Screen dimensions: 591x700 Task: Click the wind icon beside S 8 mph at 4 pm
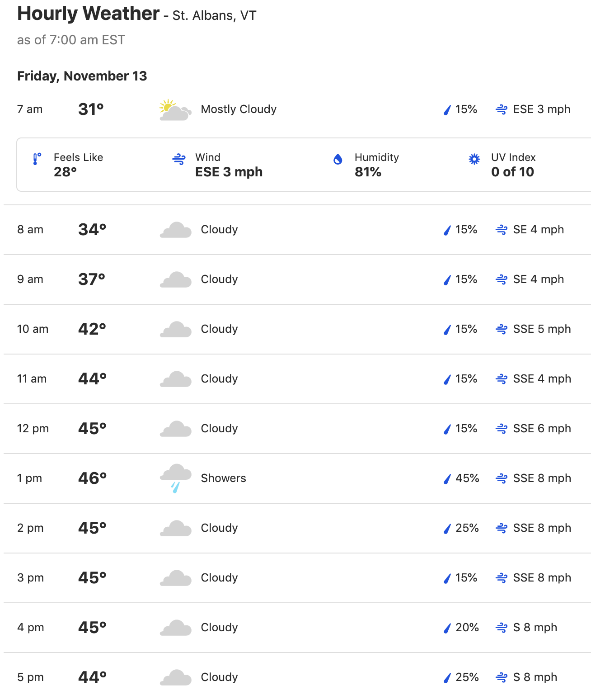[502, 628]
